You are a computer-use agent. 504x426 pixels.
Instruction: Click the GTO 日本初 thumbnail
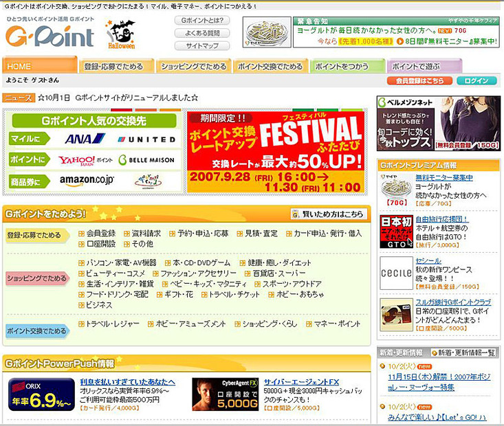(x=396, y=232)
